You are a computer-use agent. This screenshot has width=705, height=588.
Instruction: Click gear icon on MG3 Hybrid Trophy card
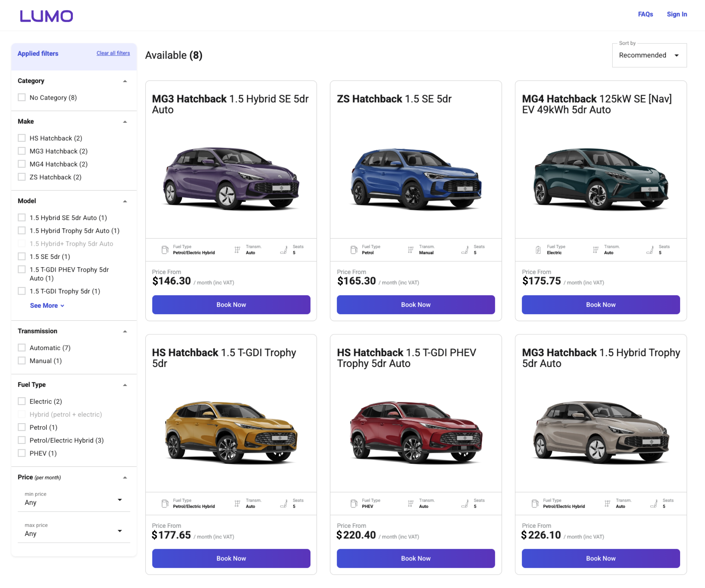(x=607, y=504)
